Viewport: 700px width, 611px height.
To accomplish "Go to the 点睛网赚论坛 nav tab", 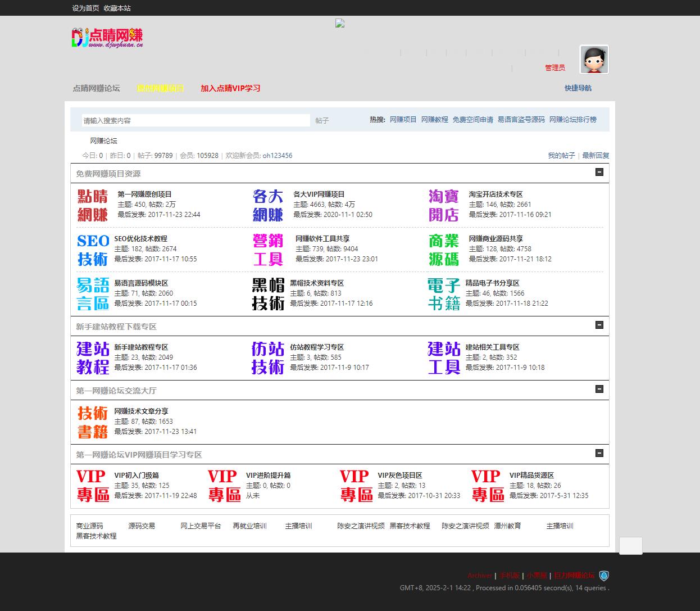I will [96, 88].
